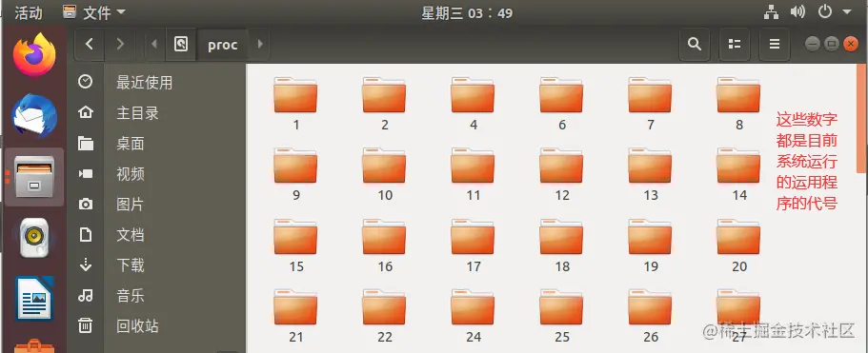
Task: Click the path bar right scroll arrow
Action: tap(259, 44)
